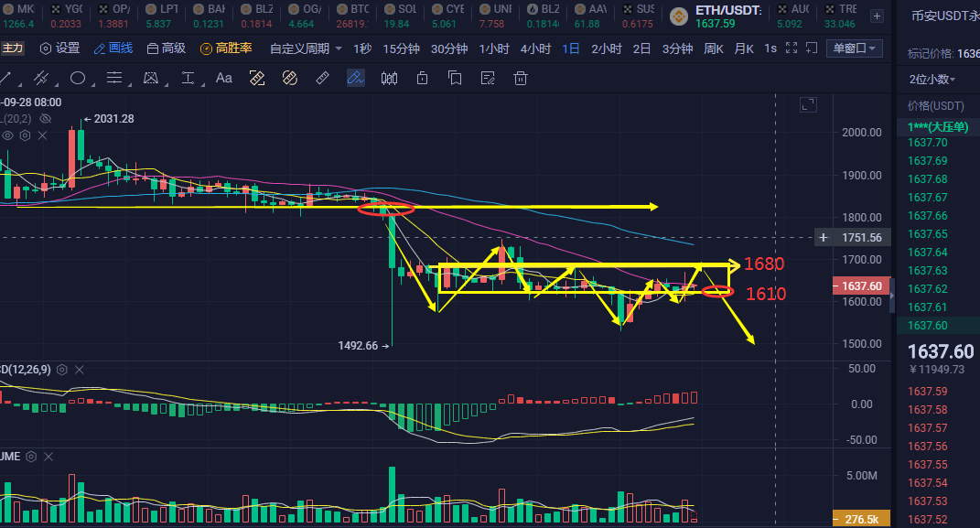Select the 15分钟 timeframe
This screenshot has width=980, height=528.
tap(402, 48)
